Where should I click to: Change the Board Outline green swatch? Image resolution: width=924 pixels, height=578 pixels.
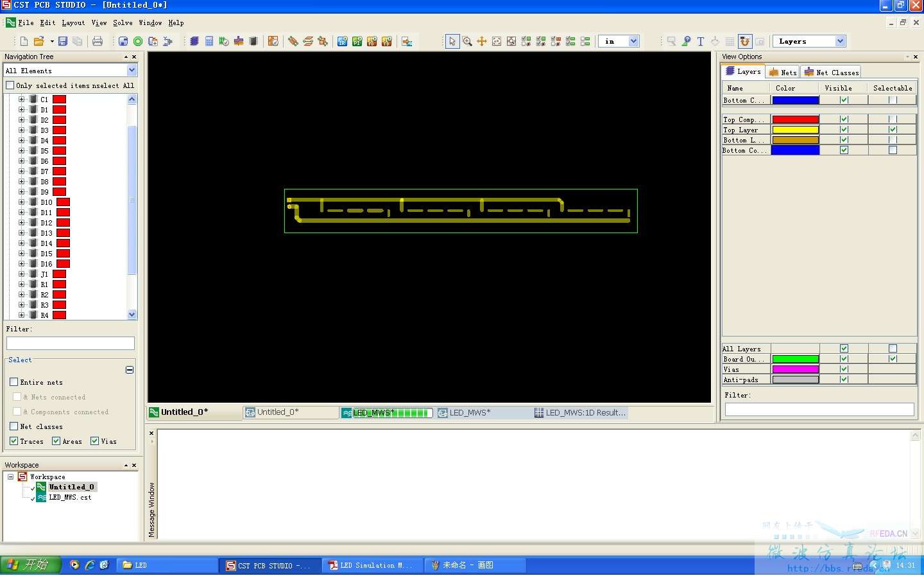[796, 359]
